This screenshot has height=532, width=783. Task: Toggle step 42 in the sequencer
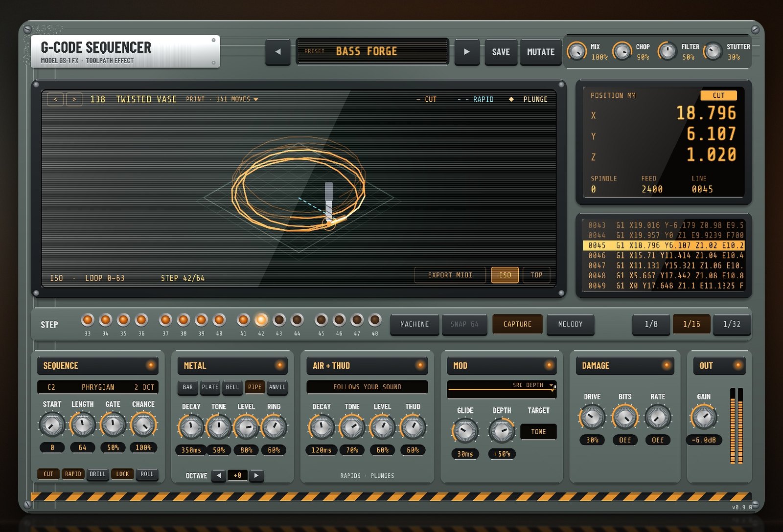(261, 320)
